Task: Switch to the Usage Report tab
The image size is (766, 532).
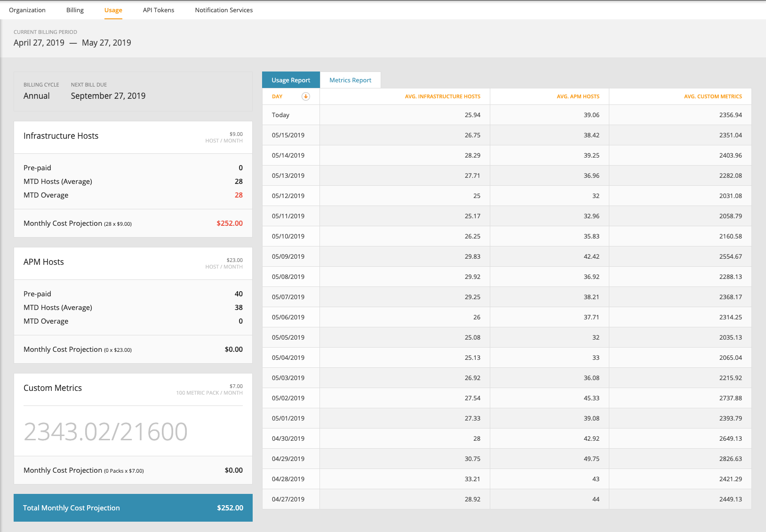Action: (291, 80)
